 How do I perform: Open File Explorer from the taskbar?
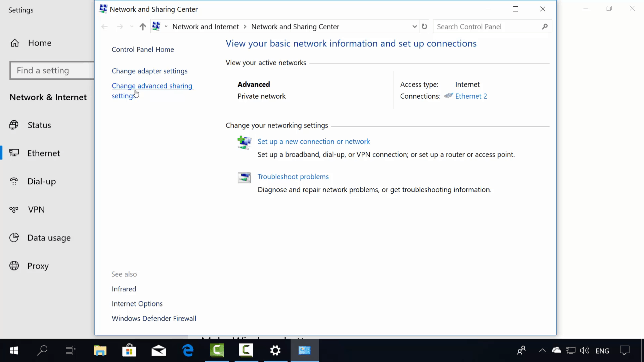pyautogui.click(x=100, y=350)
